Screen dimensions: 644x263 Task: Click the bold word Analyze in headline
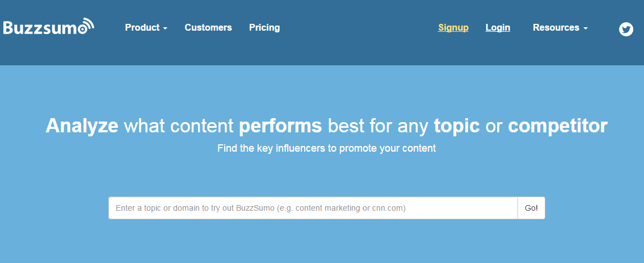coord(82,126)
